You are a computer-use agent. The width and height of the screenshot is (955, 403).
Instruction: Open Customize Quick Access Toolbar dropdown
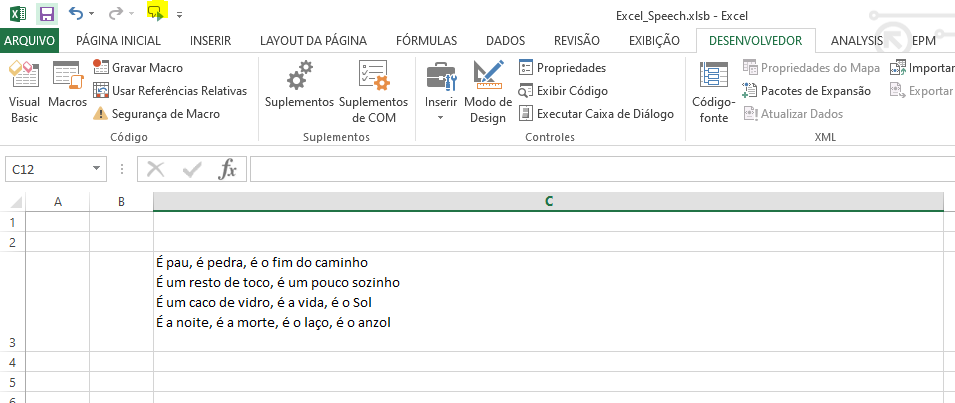(179, 15)
